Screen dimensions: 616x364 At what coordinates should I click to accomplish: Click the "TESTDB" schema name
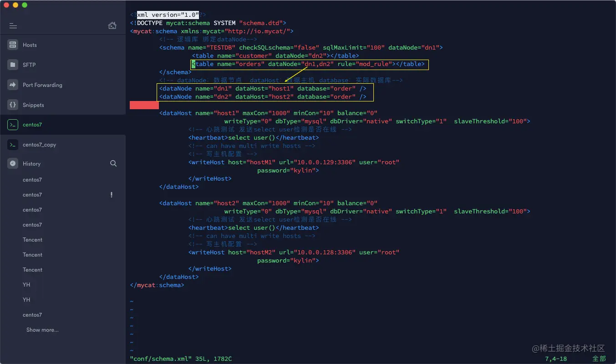[221, 47]
